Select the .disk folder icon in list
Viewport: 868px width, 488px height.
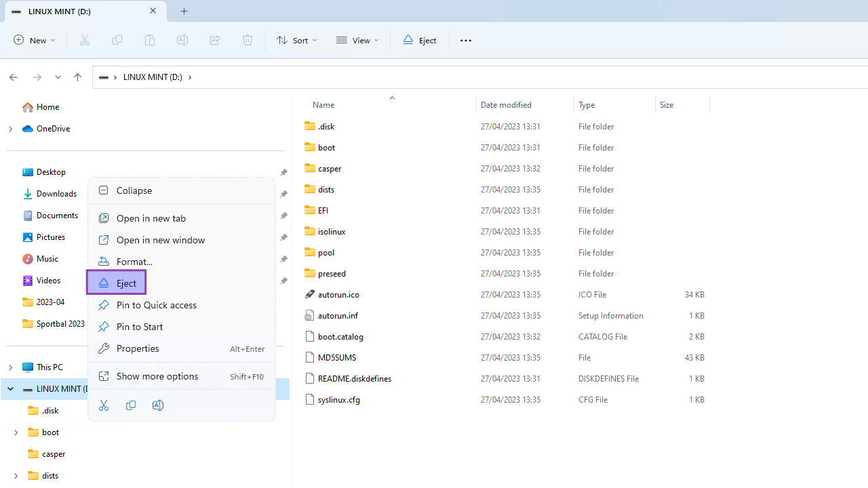(x=310, y=126)
